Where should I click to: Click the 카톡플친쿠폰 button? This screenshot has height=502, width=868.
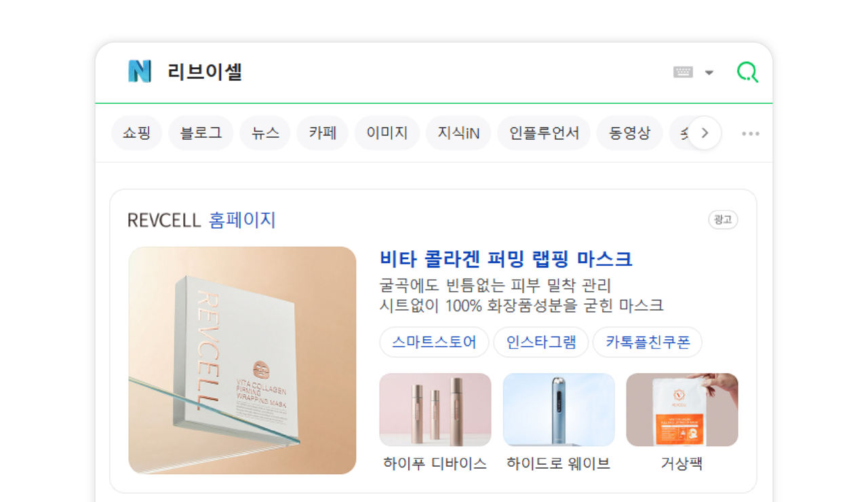tap(648, 342)
